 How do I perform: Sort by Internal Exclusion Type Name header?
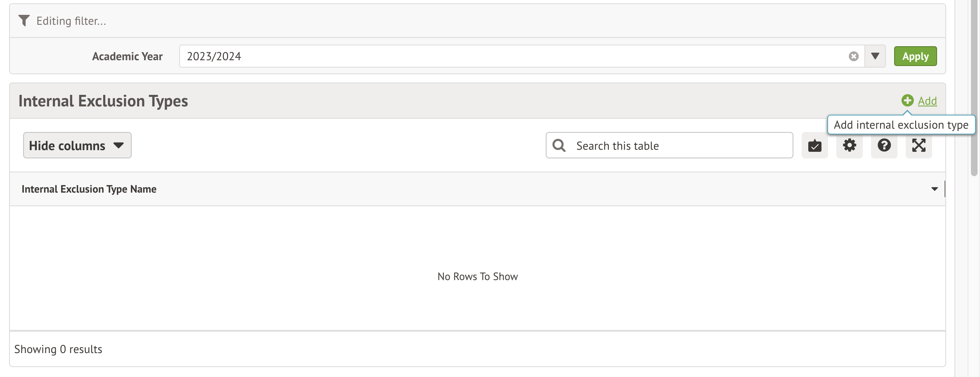89,189
